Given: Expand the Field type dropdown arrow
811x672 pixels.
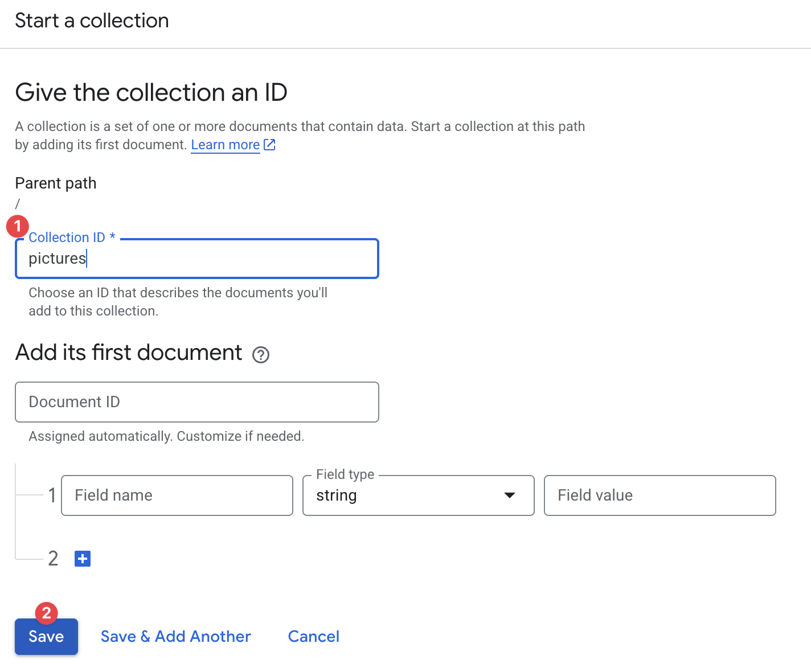Looking at the screenshot, I should [510, 495].
